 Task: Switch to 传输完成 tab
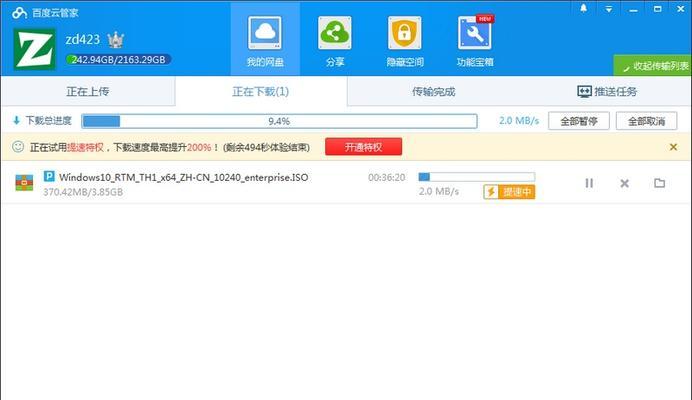[433, 91]
